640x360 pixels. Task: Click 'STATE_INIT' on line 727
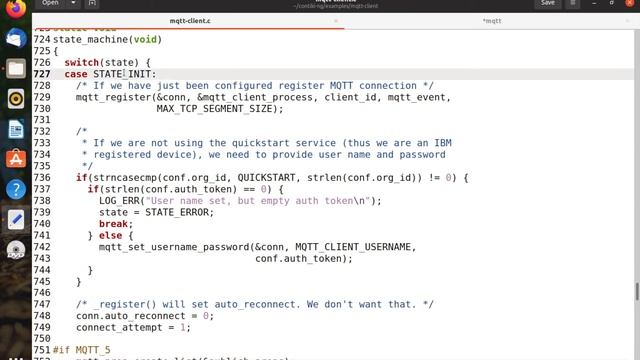(122, 74)
